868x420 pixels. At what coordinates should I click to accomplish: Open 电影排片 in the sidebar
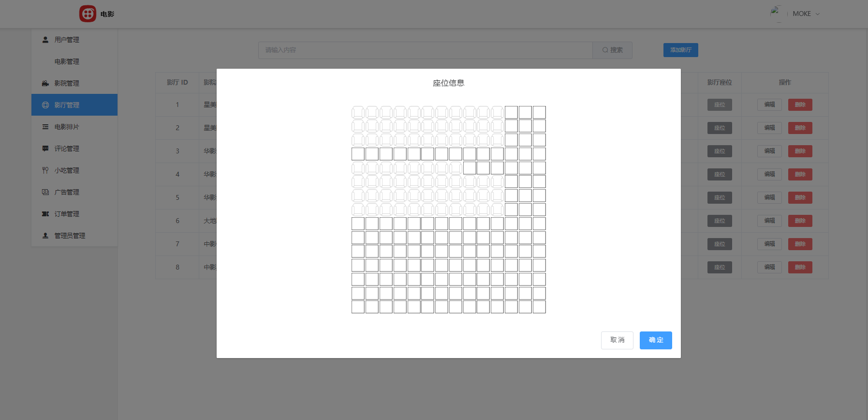pos(74,127)
